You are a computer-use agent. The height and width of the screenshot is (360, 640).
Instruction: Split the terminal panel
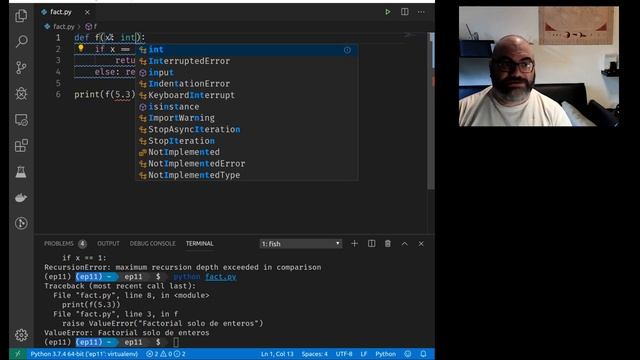[x=371, y=244]
